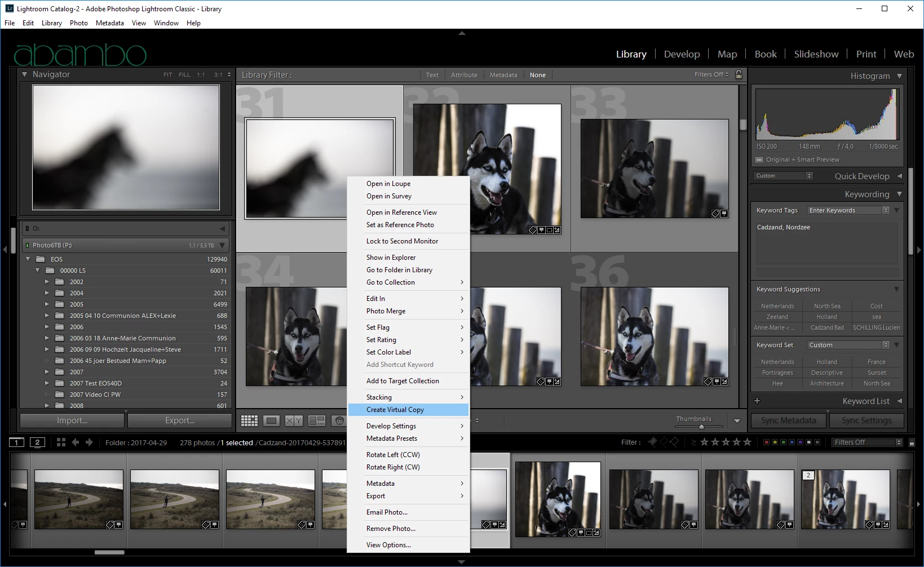Click the Sync Settings button

pos(866,420)
